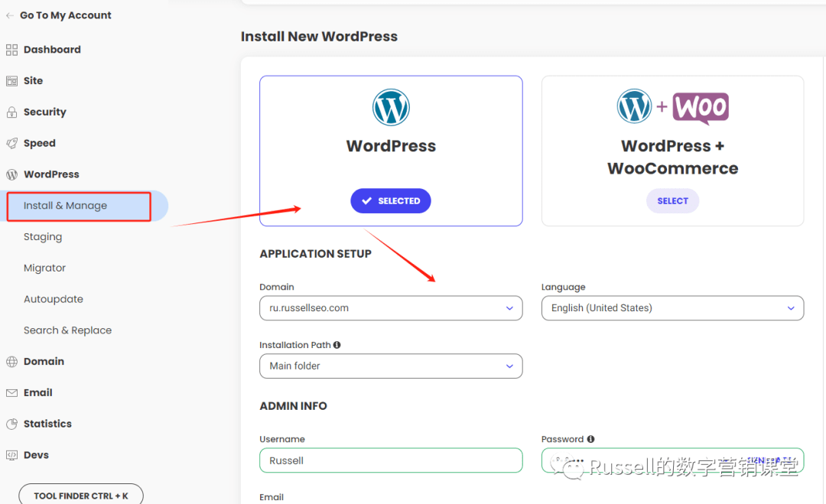This screenshot has width=826, height=504.
Task: Click the Devs code icon
Action: coord(11,455)
